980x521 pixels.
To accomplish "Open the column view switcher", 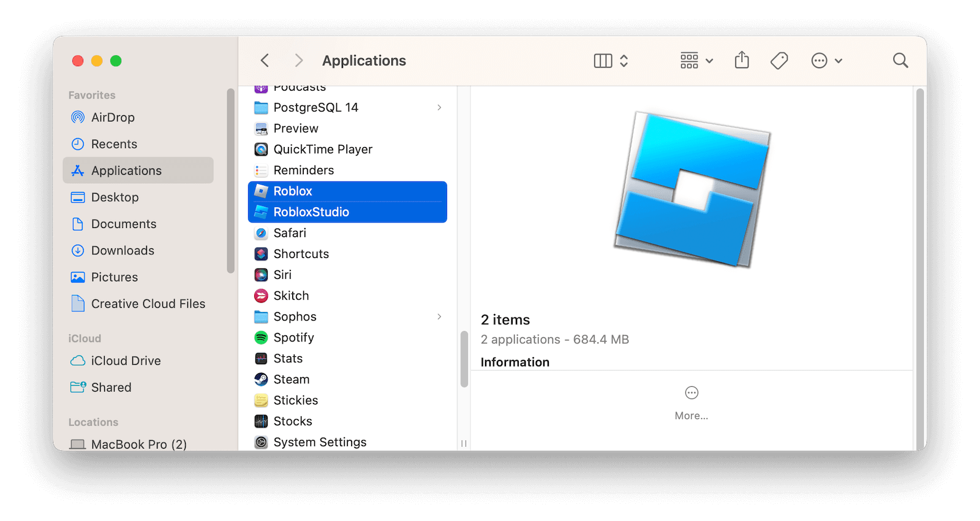I will click(x=611, y=61).
